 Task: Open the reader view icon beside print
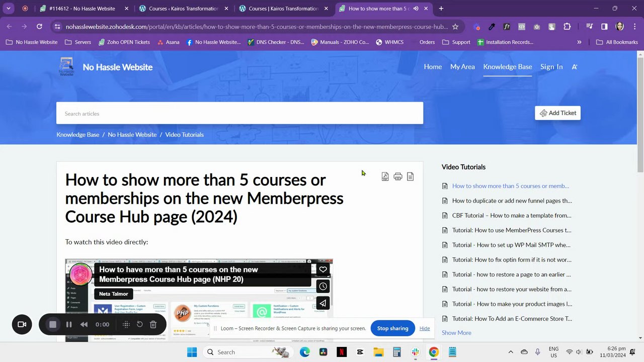[x=411, y=176]
